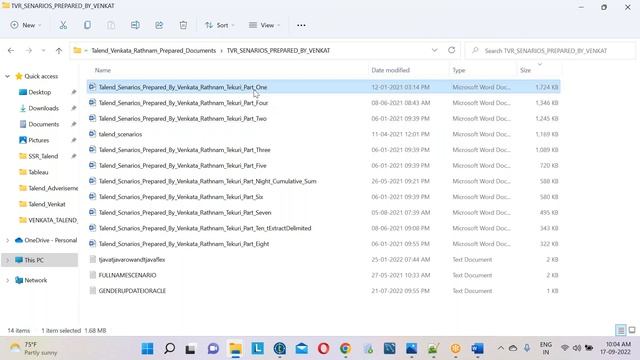Click the Copy icon in toolbar

(87, 25)
